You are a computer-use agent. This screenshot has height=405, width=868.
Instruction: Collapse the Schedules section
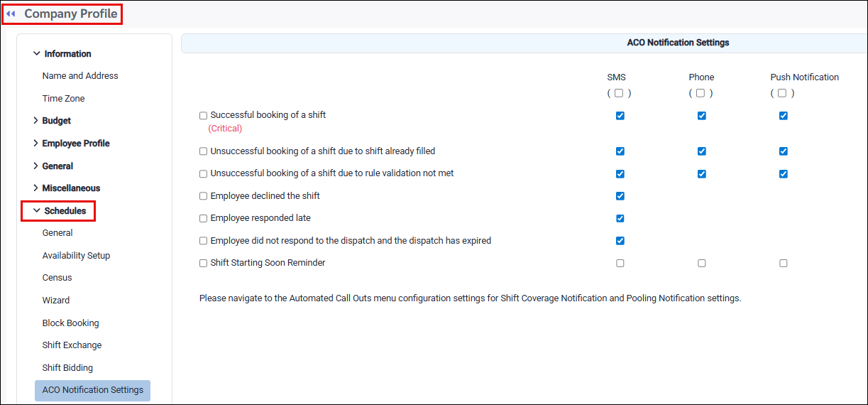click(x=36, y=211)
